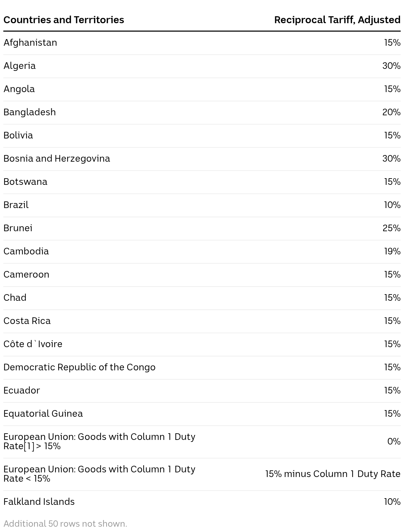Select the Costa Rica row
Viewport: 404px width, 532px height.
pos(202,321)
